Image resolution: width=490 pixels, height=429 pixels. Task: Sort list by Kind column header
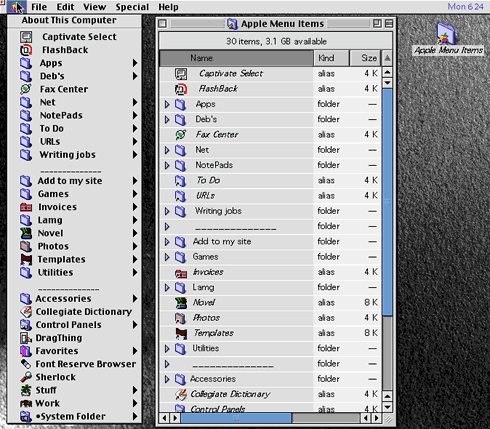[x=331, y=58]
